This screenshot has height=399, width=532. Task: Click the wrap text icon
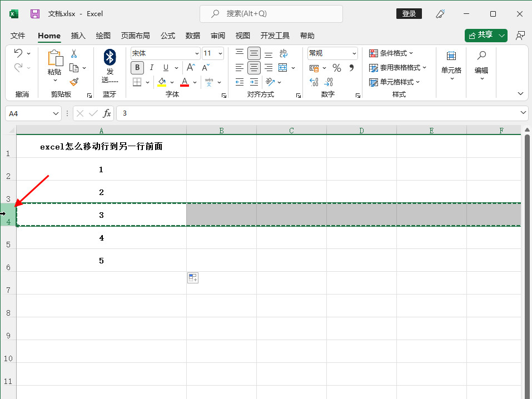click(x=284, y=53)
